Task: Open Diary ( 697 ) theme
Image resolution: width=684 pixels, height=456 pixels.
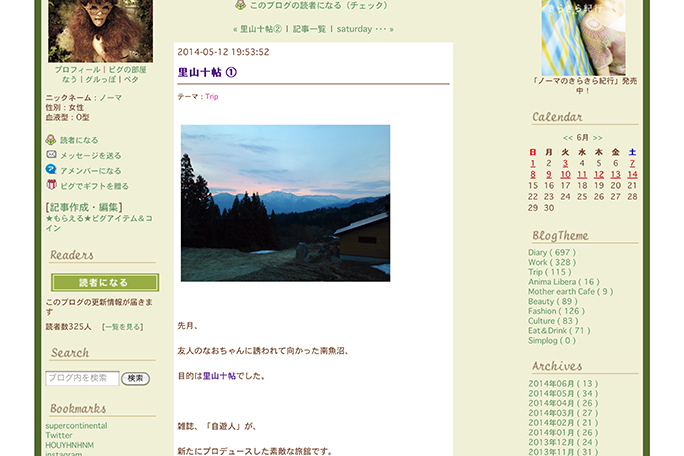Action: click(552, 253)
